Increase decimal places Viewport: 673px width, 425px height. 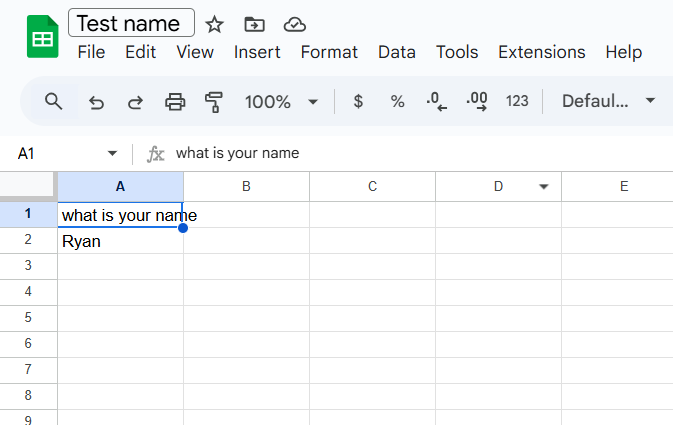[477, 101]
